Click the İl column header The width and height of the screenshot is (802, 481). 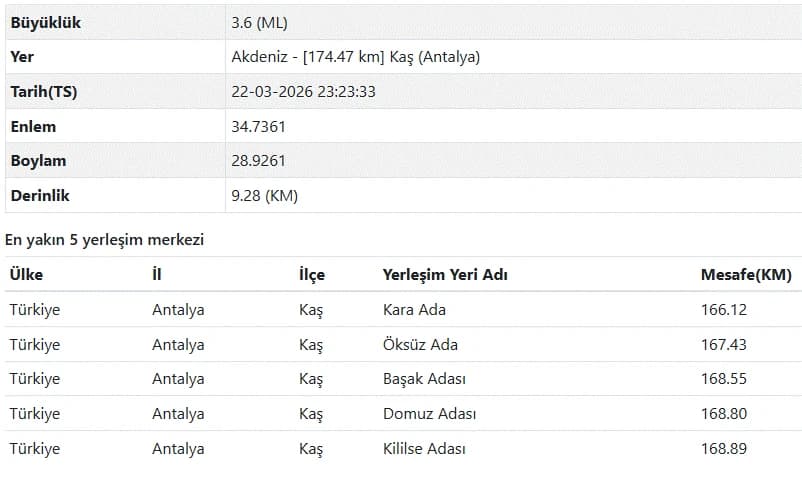[157, 274]
